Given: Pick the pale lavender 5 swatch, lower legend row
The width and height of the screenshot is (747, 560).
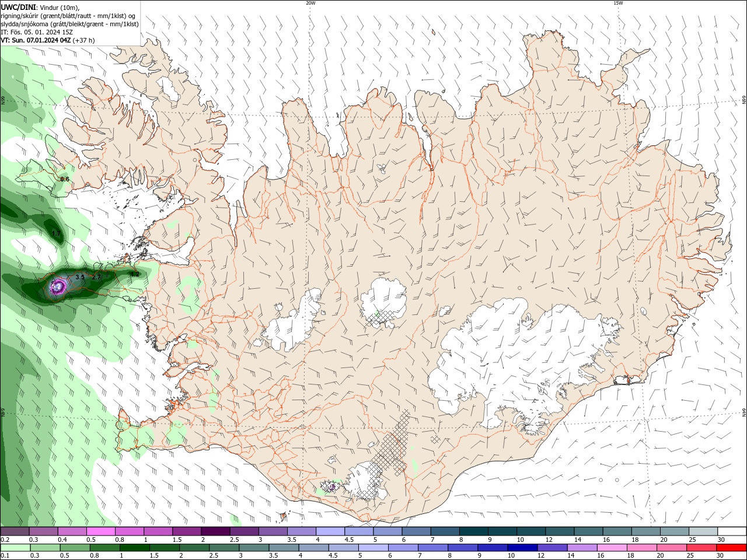Looking at the screenshot, I should [x=373, y=548].
